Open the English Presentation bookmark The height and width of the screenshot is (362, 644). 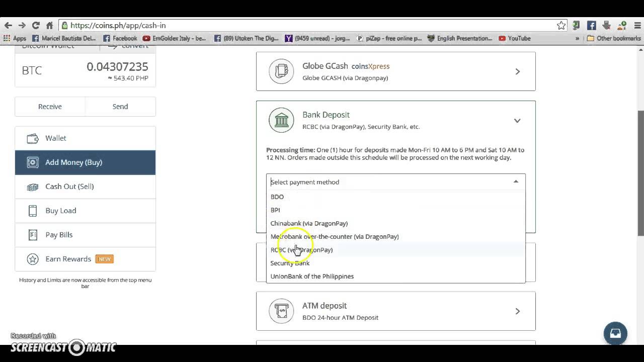click(x=460, y=38)
